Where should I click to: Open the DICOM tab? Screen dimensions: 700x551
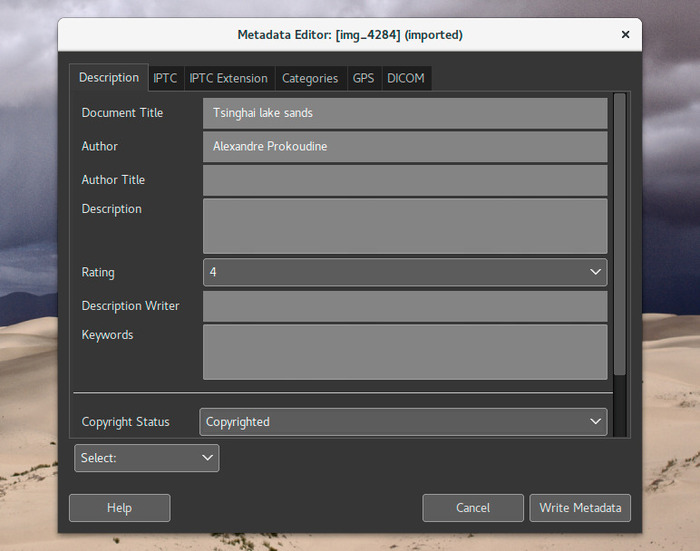(406, 79)
